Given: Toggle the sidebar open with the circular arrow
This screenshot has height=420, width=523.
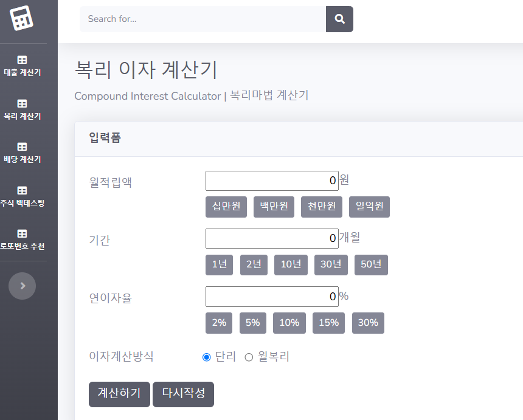Looking at the screenshot, I should click(22, 286).
